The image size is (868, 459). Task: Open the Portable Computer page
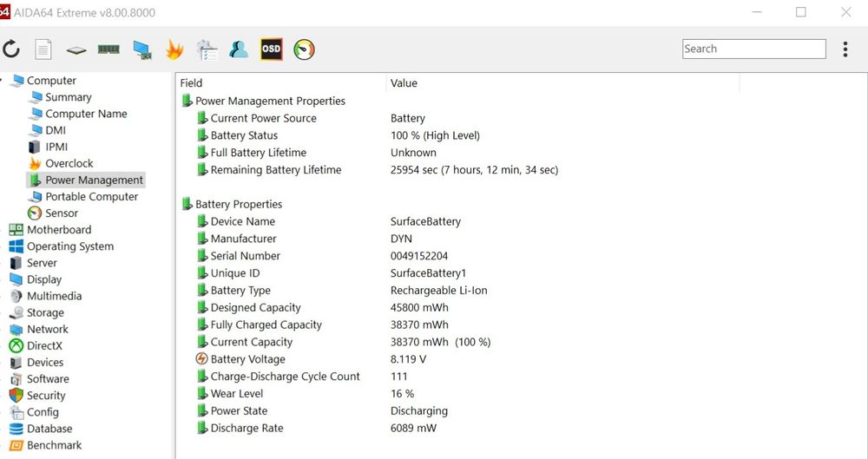coord(91,197)
